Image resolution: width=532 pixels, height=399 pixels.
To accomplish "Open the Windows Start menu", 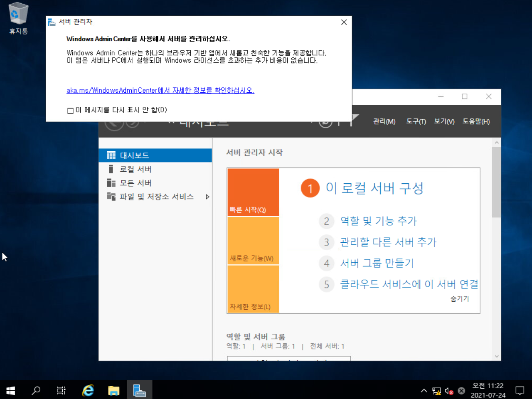I will pos(11,390).
